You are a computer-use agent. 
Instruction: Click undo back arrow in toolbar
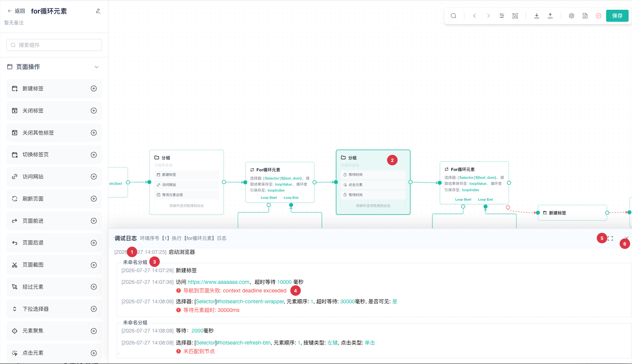point(474,16)
